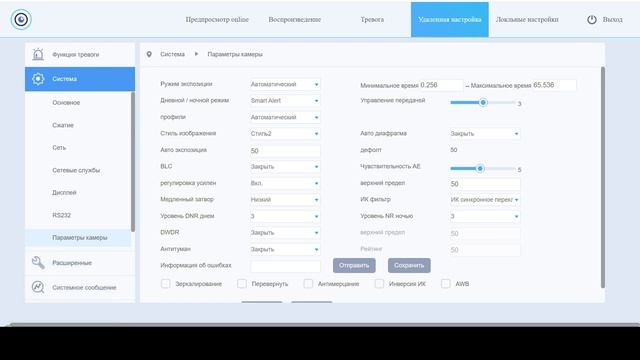Click the power icon next to Выход

pos(591,20)
